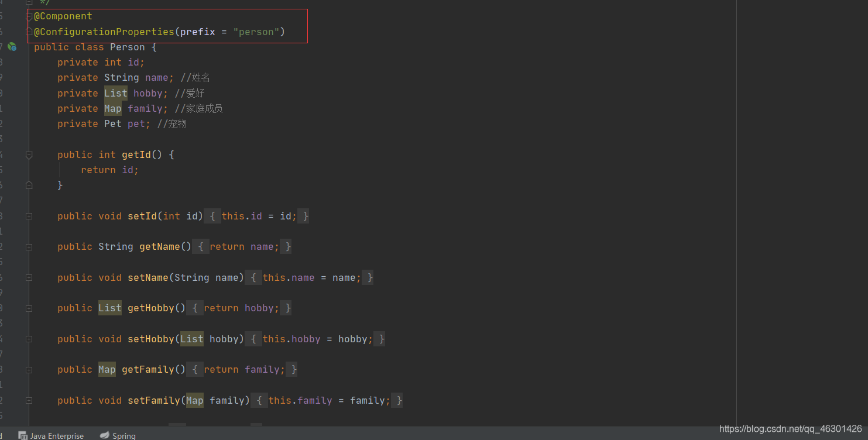Viewport: 868px width, 440px height.
Task: Click folded body '{ this.hobby = hobby; }'
Action: point(315,339)
